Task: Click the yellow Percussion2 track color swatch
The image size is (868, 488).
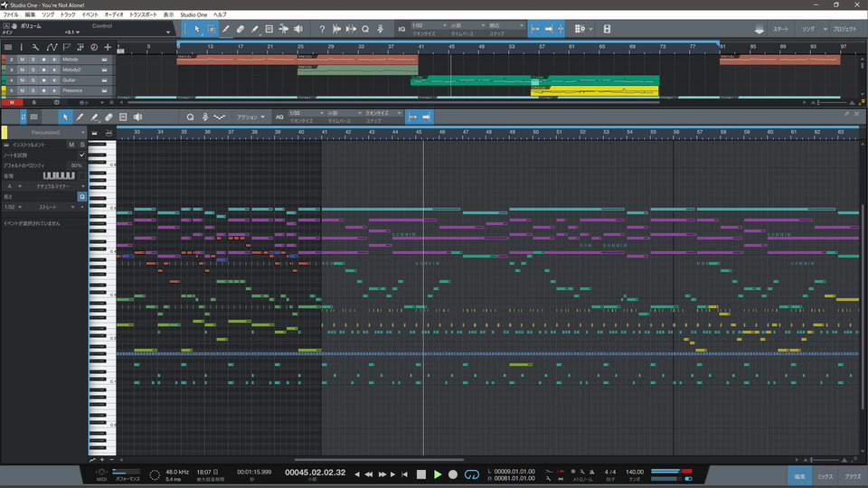Action: click(x=5, y=133)
